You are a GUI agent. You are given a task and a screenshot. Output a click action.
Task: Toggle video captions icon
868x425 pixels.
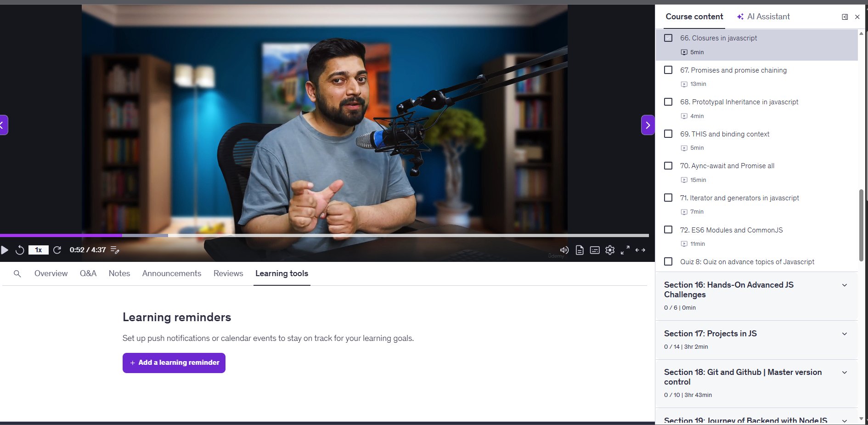(x=595, y=250)
